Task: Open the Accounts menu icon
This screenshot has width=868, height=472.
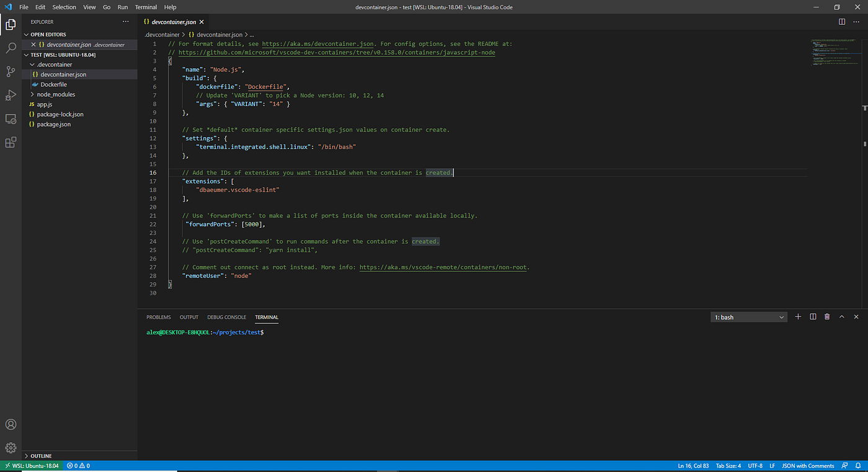Action: [x=11, y=425]
